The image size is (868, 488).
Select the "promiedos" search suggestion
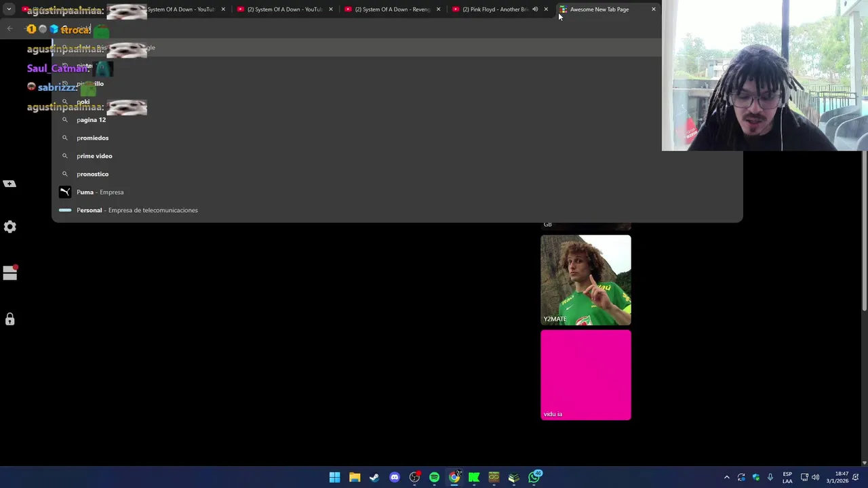[x=397, y=138]
